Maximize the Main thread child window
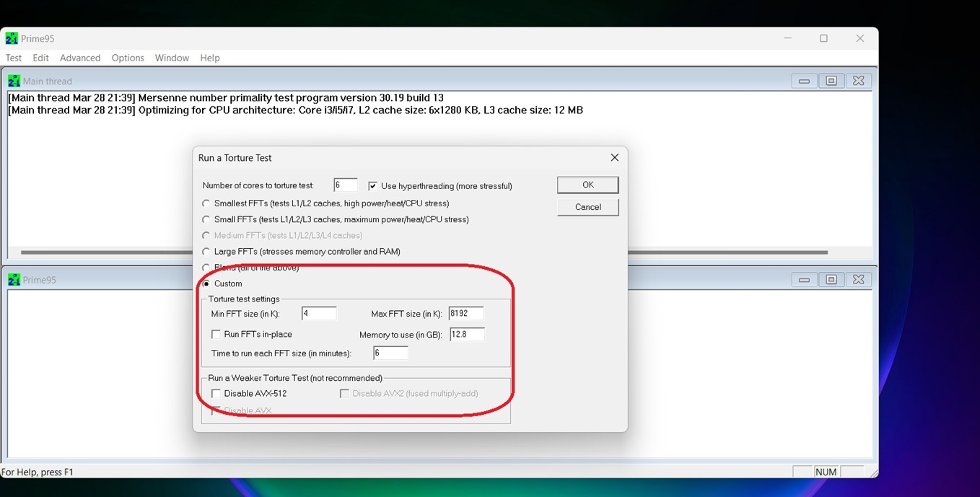The width and height of the screenshot is (980, 497). tap(831, 81)
